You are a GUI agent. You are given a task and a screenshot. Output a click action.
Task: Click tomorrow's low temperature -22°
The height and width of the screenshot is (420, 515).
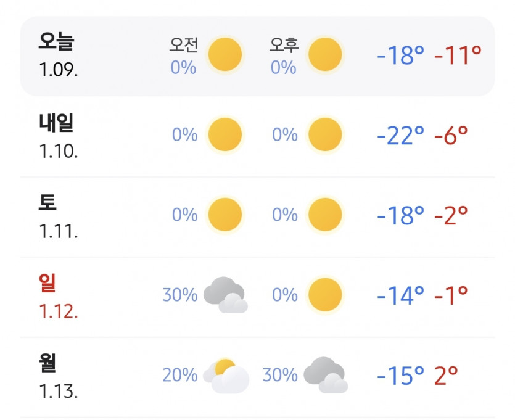click(401, 136)
